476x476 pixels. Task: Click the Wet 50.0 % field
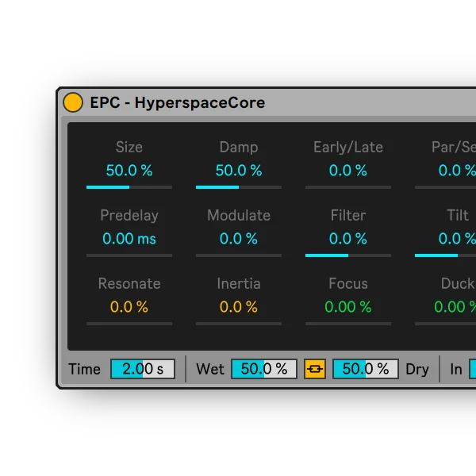[264, 369]
